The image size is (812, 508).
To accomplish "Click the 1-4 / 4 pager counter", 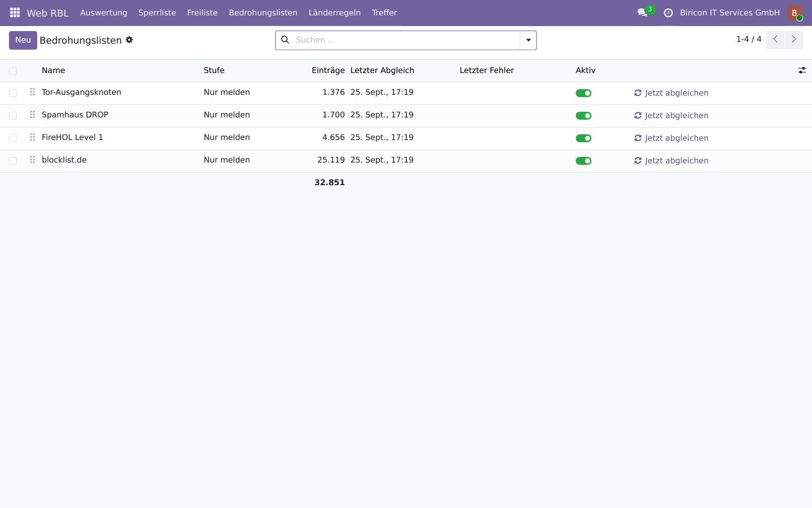I will click(749, 39).
